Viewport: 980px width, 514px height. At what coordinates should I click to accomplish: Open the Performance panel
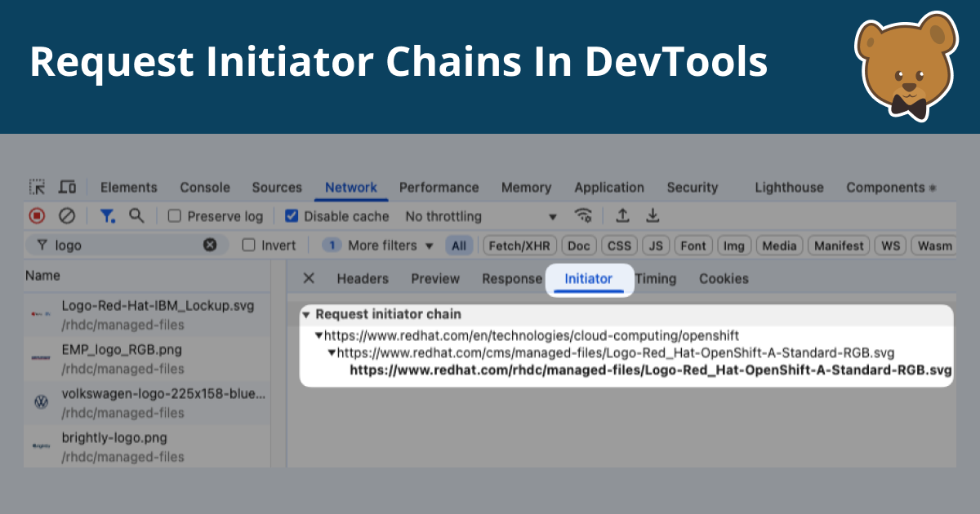pos(439,187)
